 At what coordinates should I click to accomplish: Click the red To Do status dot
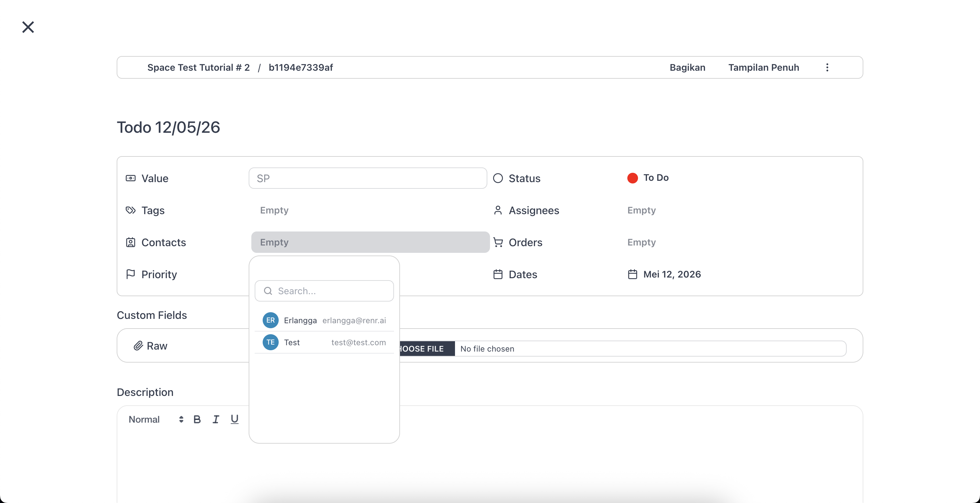tap(632, 178)
